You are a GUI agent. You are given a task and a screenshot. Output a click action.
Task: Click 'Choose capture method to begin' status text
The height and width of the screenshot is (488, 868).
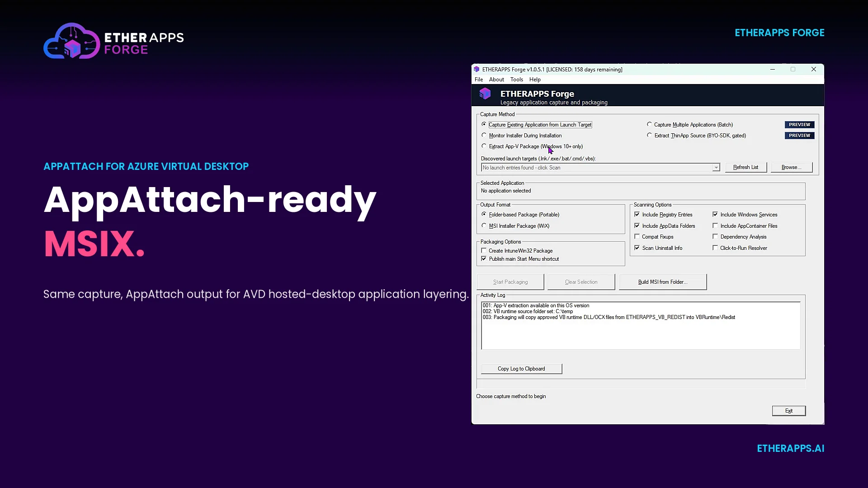tap(511, 396)
